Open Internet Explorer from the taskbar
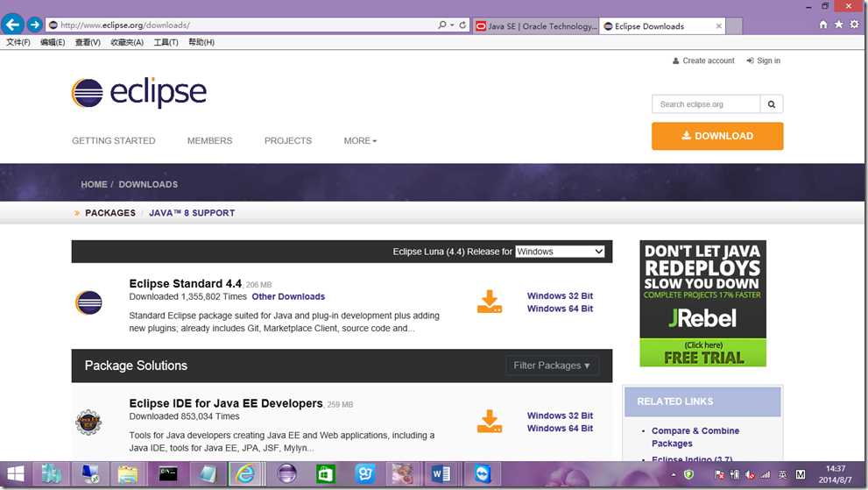This screenshot has width=868, height=490. 245,474
